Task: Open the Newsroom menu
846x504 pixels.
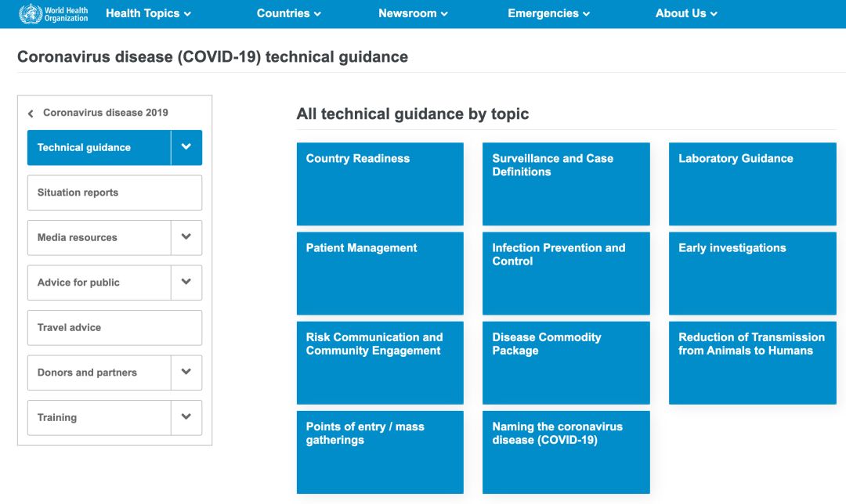Action: pos(413,13)
